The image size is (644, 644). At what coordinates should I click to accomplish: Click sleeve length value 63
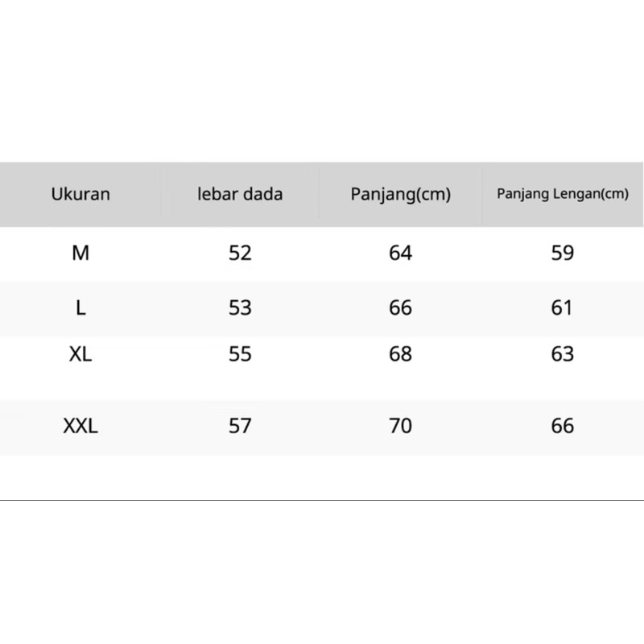click(563, 353)
